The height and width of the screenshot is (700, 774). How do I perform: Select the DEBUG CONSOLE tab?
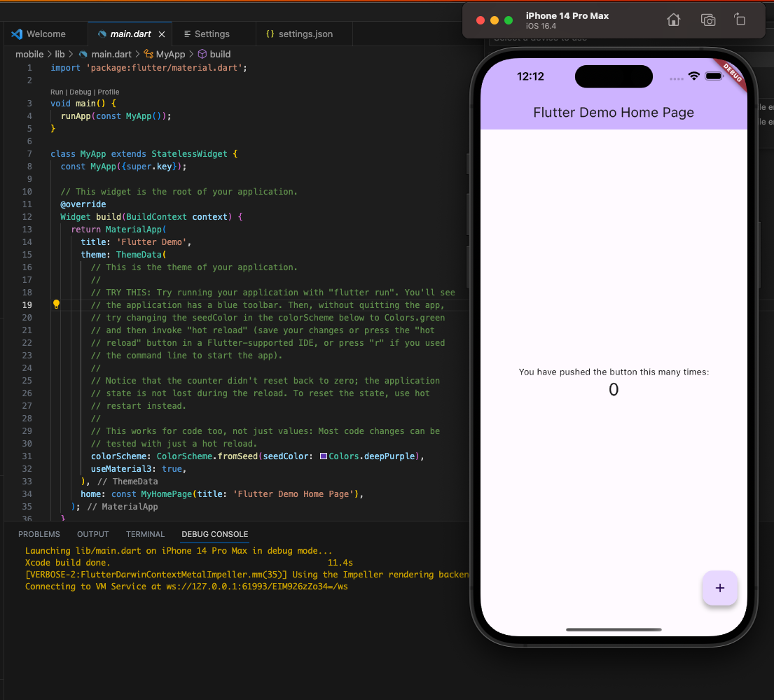tap(215, 534)
